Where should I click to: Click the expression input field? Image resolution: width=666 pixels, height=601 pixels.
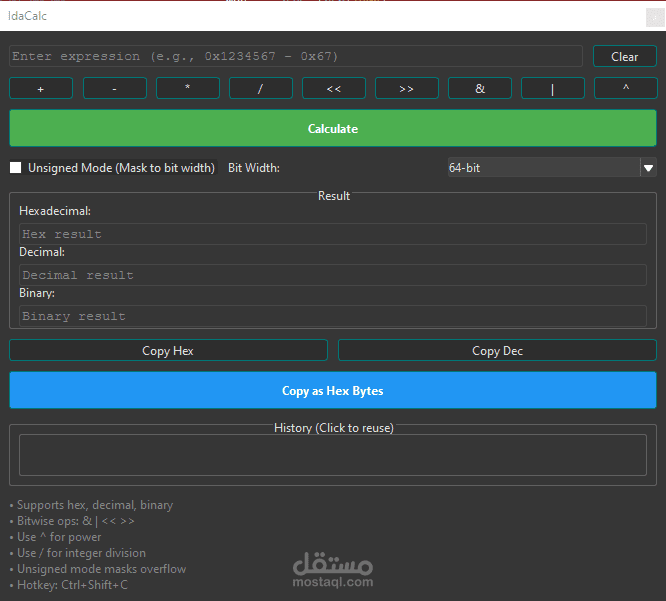click(296, 56)
